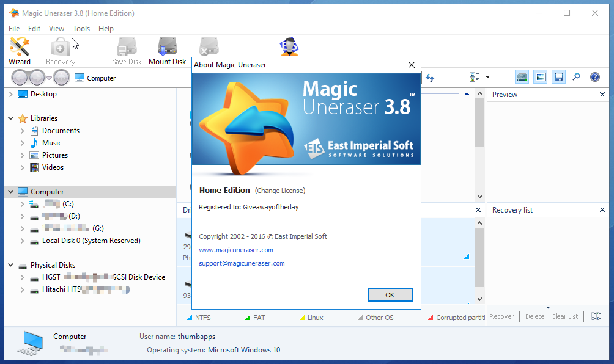Click the Clear List button

point(564,316)
